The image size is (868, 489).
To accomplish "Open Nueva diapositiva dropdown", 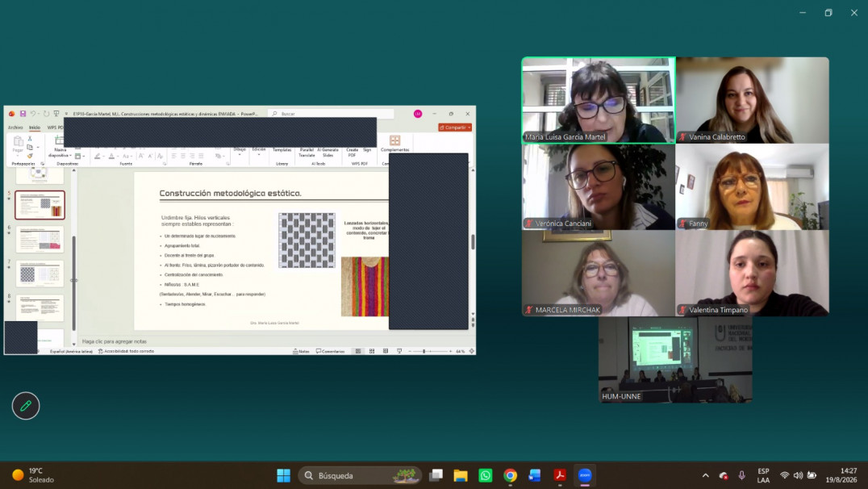I will pos(70,156).
